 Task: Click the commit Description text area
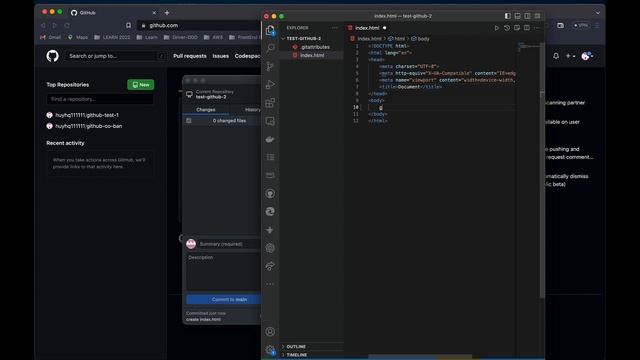(x=223, y=272)
